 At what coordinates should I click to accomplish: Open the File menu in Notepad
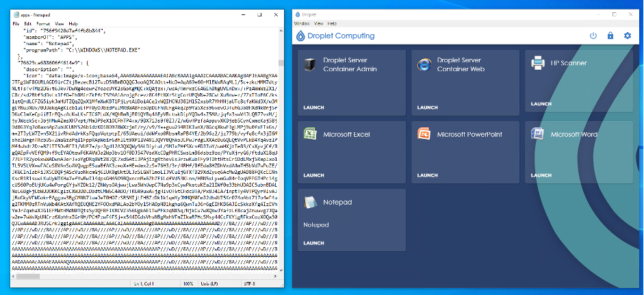(x=16, y=24)
